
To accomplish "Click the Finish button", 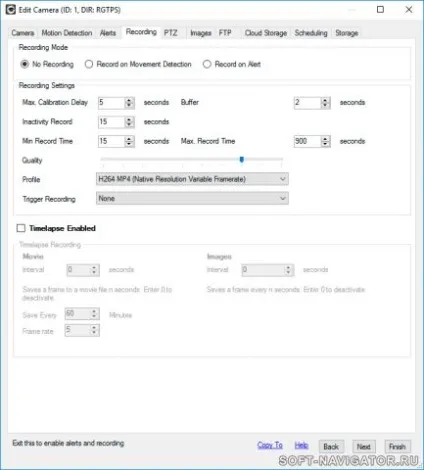I will pos(397,447).
